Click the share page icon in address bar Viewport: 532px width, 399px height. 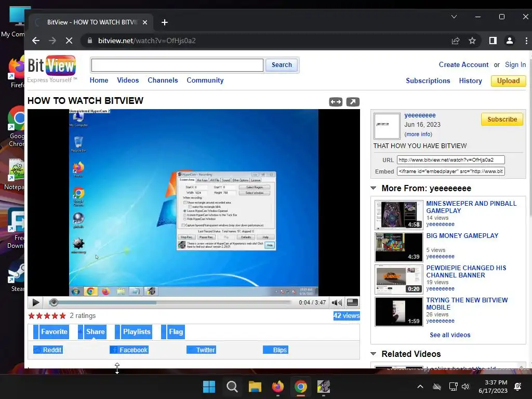(x=455, y=41)
